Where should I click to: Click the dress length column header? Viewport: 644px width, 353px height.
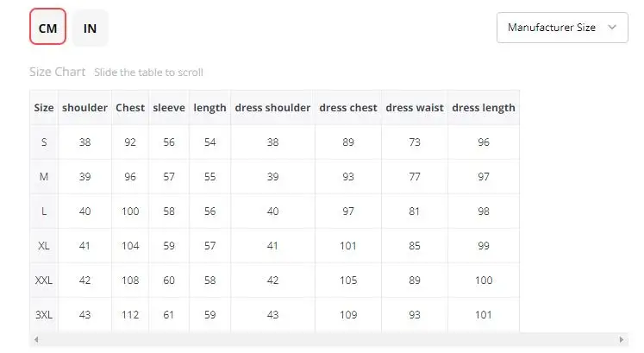484,108
